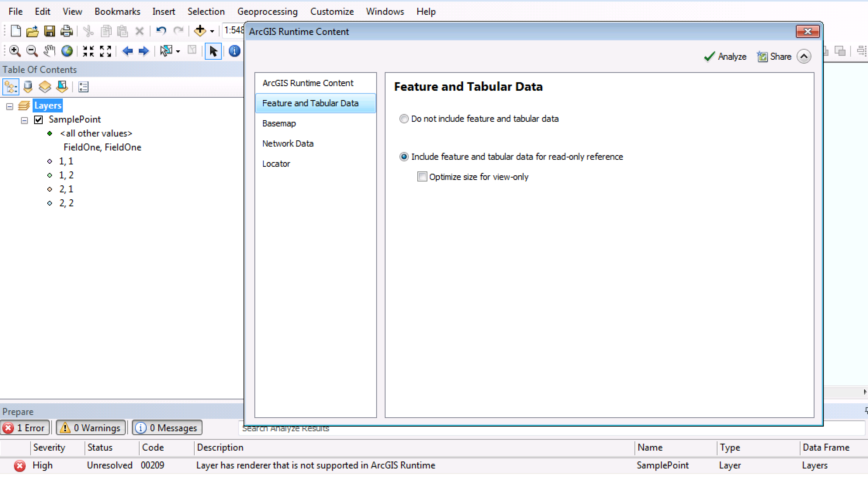The height and width of the screenshot is (477, 868).
Task: Open the Geoprocessing menu
Action: pos(267,12)
